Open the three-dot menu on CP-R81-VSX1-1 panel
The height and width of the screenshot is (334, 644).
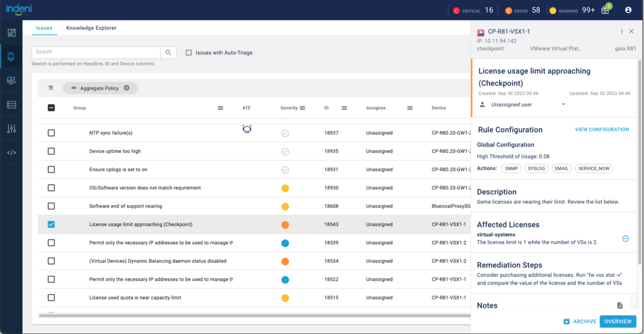click(x=621, y=31)
